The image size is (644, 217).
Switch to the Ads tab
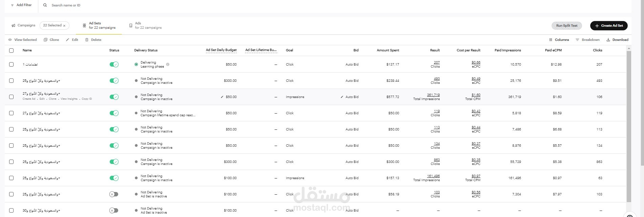tap(145, 25)
